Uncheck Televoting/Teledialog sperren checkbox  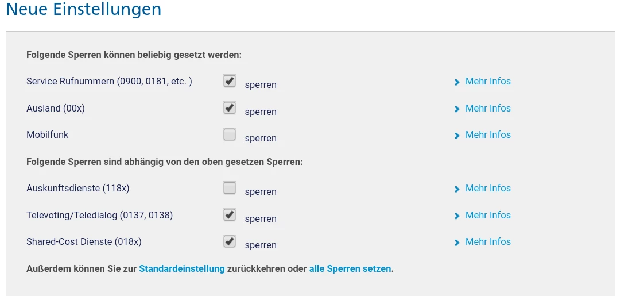pyautogui.click(x=230, y=214)
